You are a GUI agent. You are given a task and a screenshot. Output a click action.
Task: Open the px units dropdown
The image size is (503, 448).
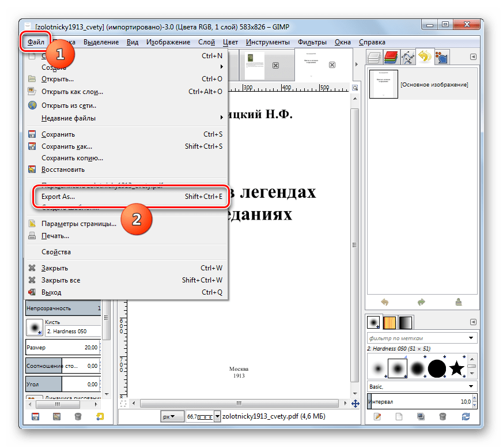pyautogui.click(x=172, y=416)
